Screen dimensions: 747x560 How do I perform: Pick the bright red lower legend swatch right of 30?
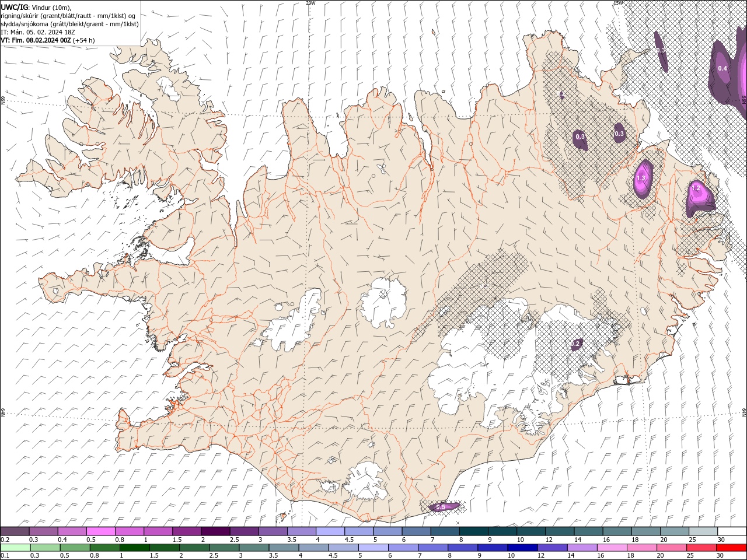[x=731, y=547]
